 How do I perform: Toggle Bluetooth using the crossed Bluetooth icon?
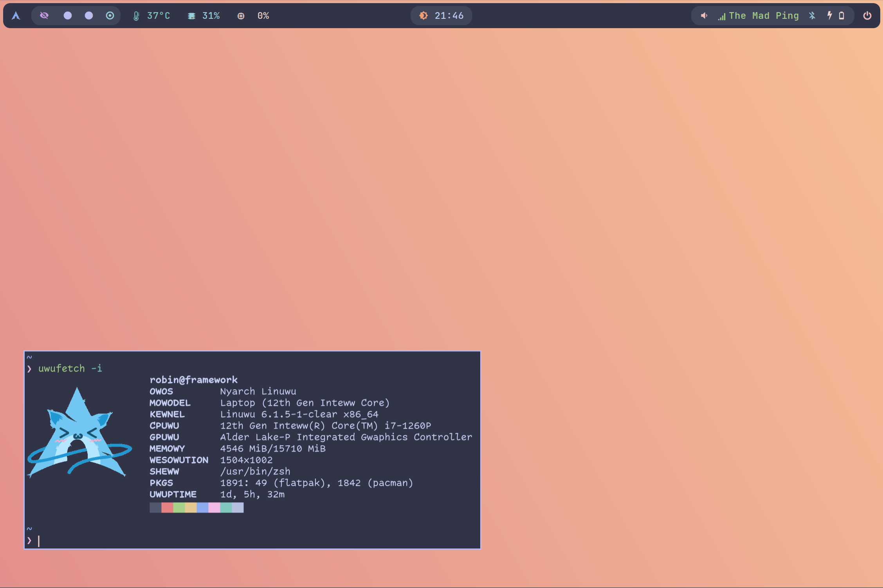pos(812,16)
